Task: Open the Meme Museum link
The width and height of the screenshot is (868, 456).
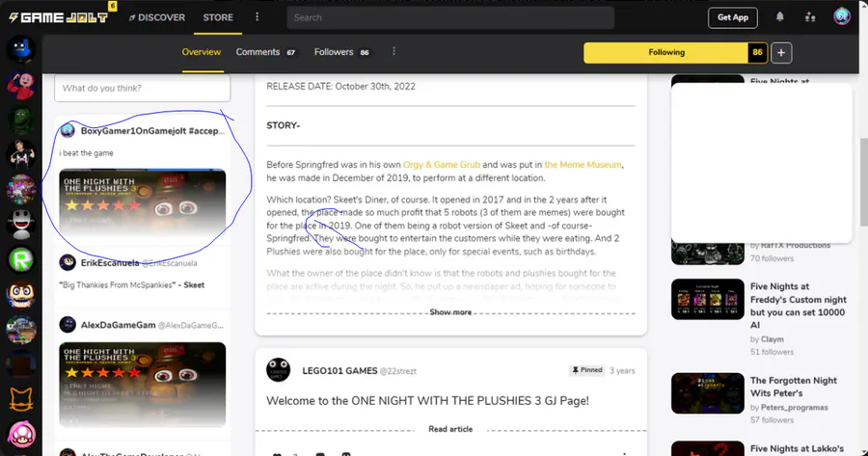Action: 583,164
